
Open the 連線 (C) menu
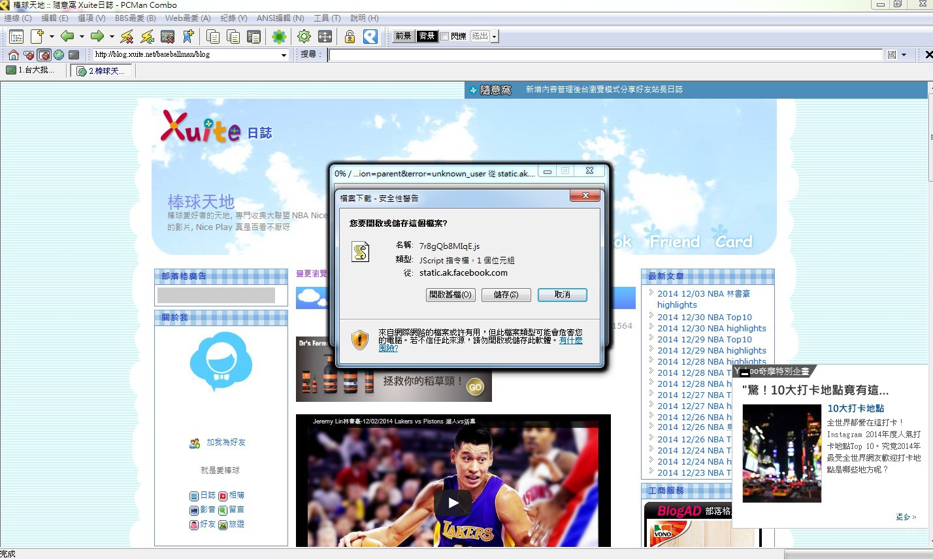click(x=18, y=18)
